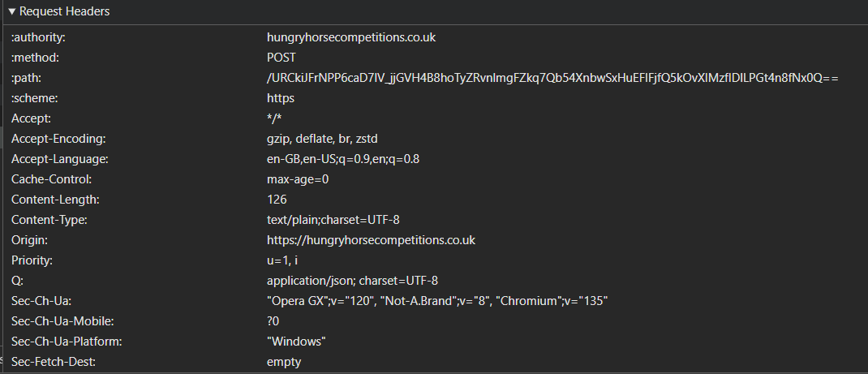868x374 pixels.
Task: Click the Opera GX Sec-Ch-Ua value
Action: [x=437, y=301]
